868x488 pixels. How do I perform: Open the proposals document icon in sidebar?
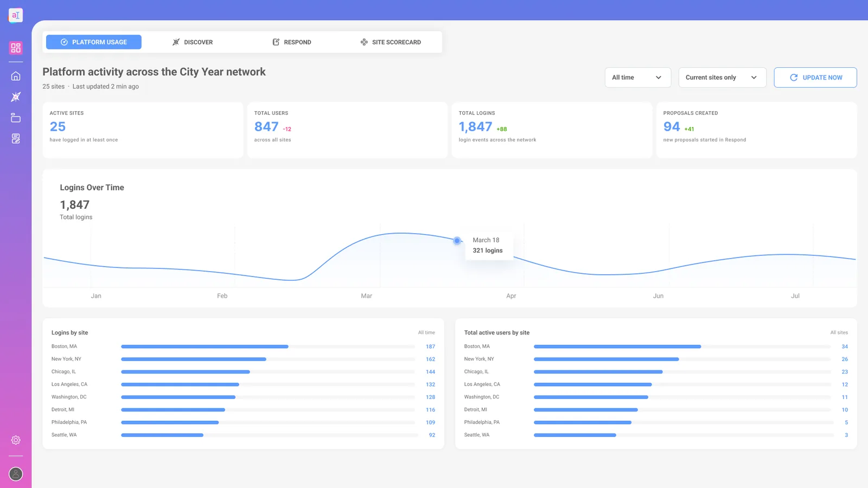point(16,139)
